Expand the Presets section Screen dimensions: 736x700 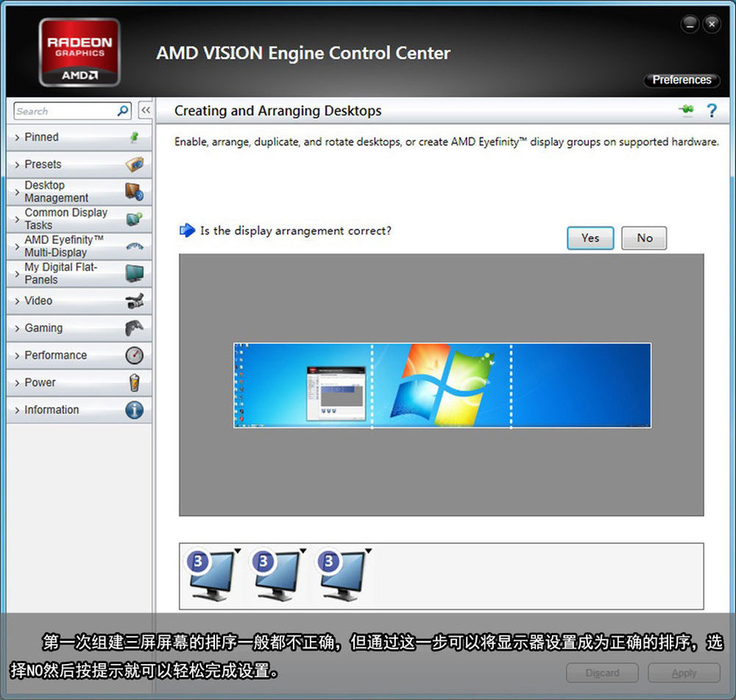79,164
